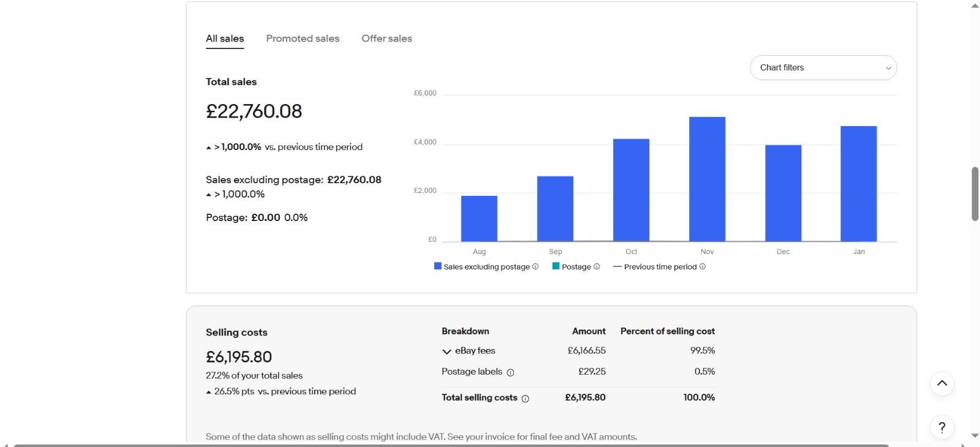Open the Chart filters dropdown
Screen dimensions: 980x447
823,68
